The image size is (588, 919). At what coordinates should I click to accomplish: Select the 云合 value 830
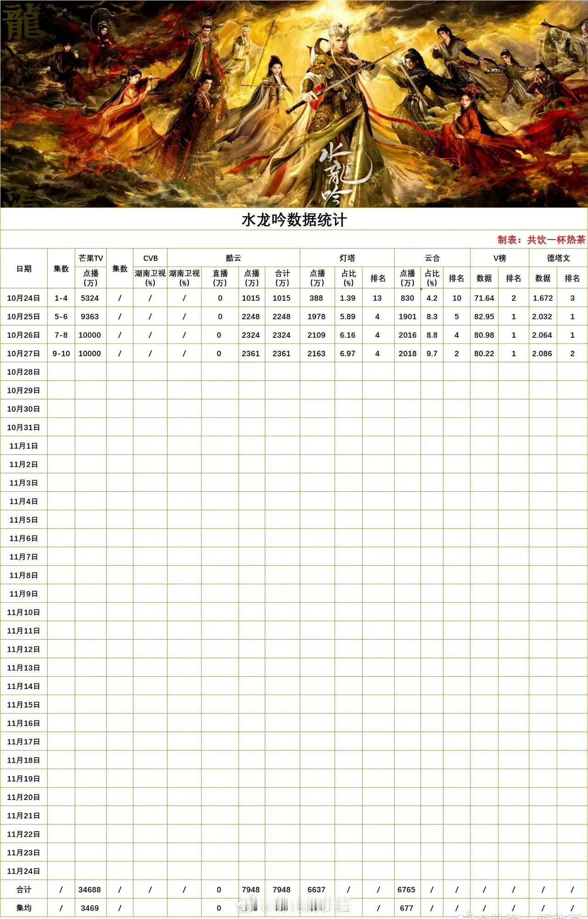click(x=407, y=298)
